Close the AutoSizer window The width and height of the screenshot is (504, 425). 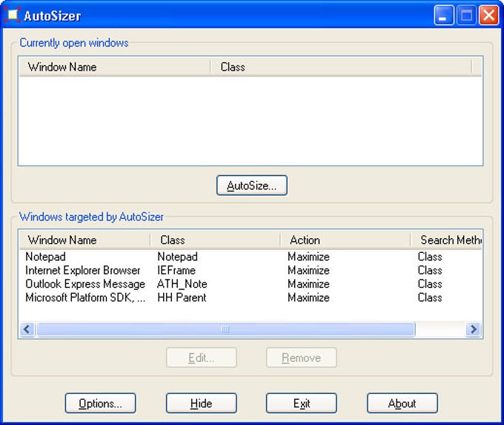[x=488, y=15]
